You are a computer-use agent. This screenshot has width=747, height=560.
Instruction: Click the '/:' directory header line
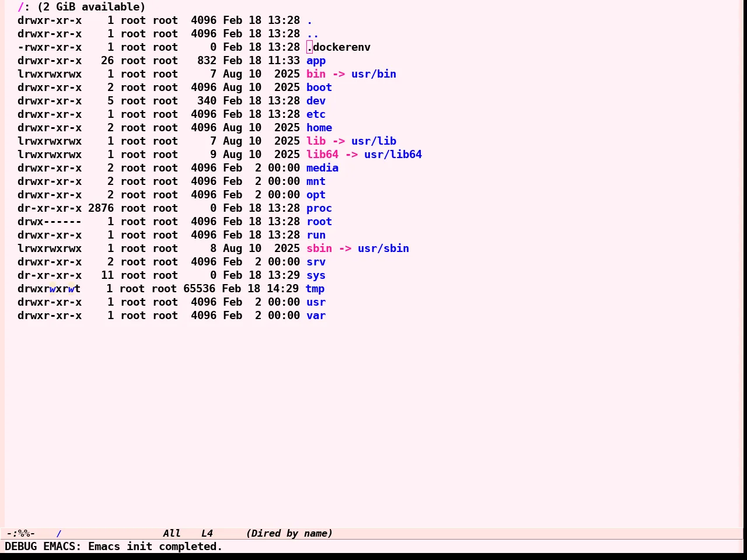[82, 7]
